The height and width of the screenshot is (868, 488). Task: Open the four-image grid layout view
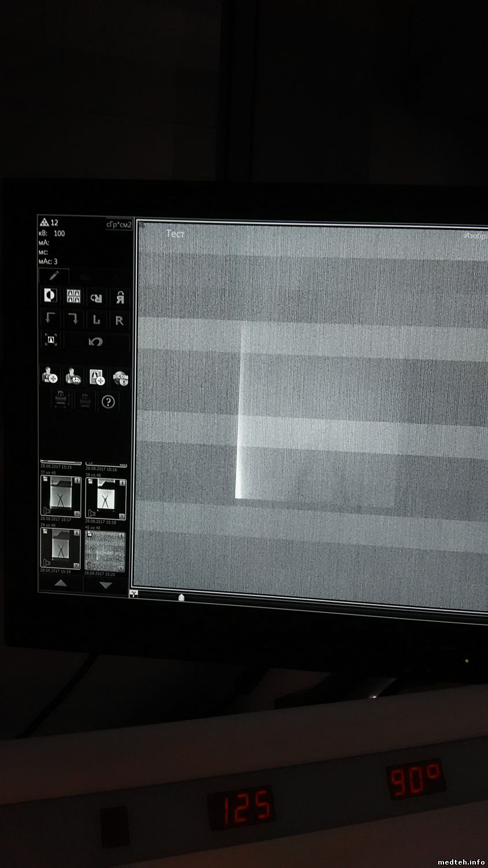[73, 296]
